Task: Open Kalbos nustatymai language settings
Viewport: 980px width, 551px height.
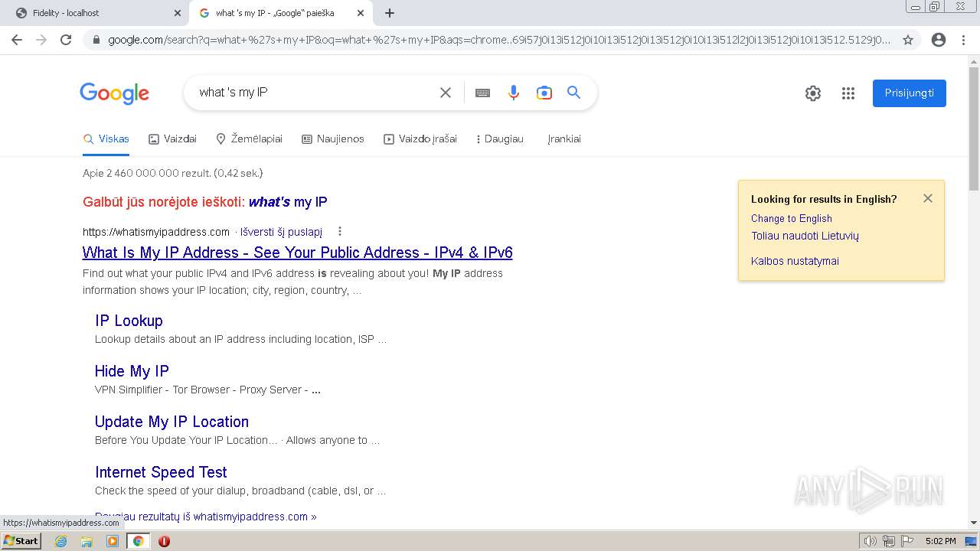Action: [795, 262]
